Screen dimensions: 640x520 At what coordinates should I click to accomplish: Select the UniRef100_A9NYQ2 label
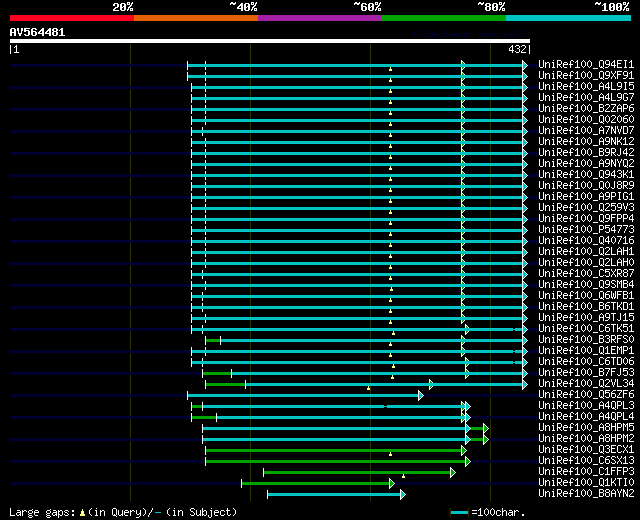pyautogui.click(x=586, y=164)
